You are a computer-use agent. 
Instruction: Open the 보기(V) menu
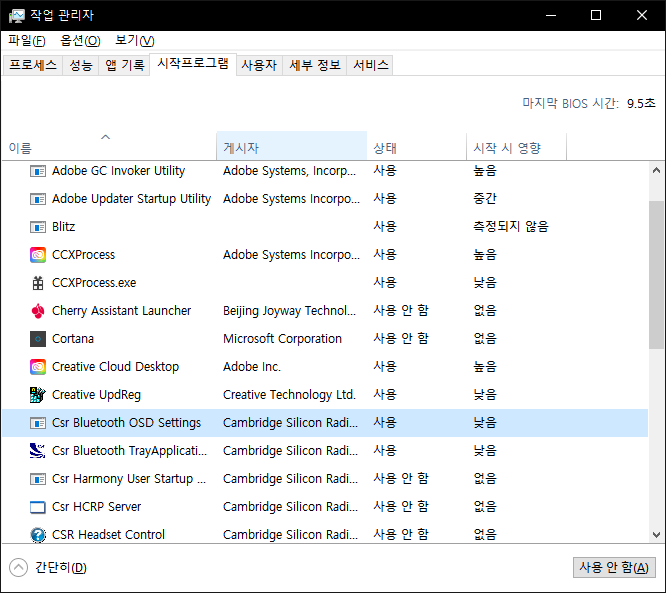(135, 41)
